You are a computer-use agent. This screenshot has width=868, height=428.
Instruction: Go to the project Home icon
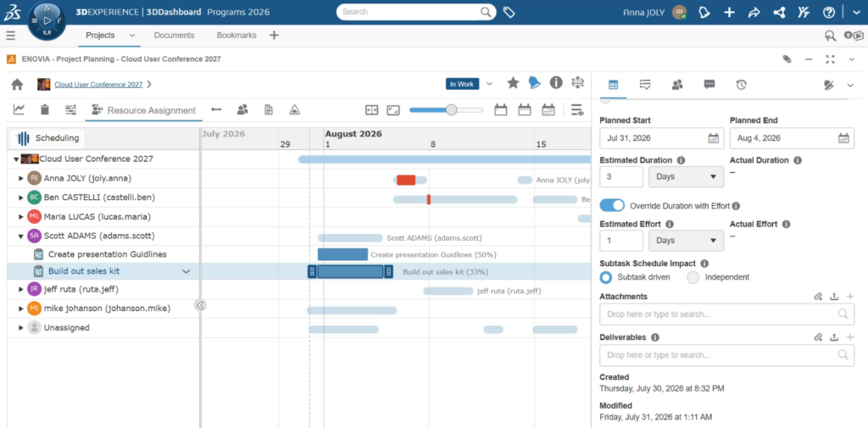click(x=17, y=84)
